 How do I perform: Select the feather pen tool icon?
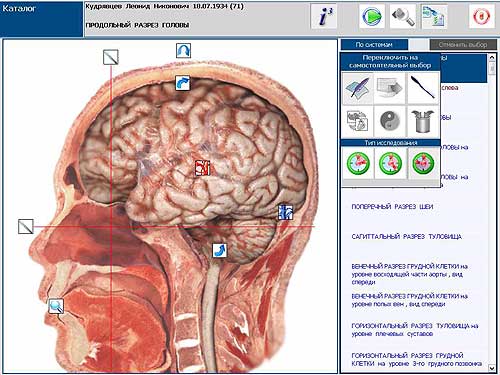pyautogui.click(x=358, y=88)
